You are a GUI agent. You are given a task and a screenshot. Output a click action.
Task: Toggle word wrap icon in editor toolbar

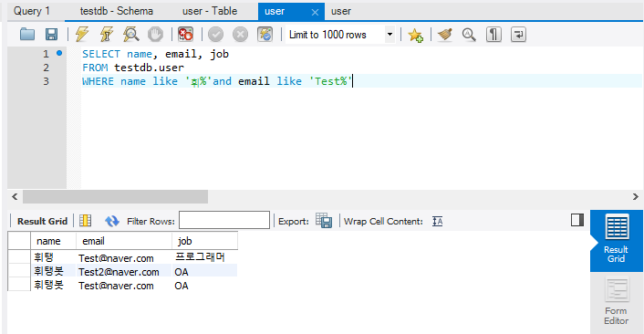pyautogui.click(x=518, y=35)
